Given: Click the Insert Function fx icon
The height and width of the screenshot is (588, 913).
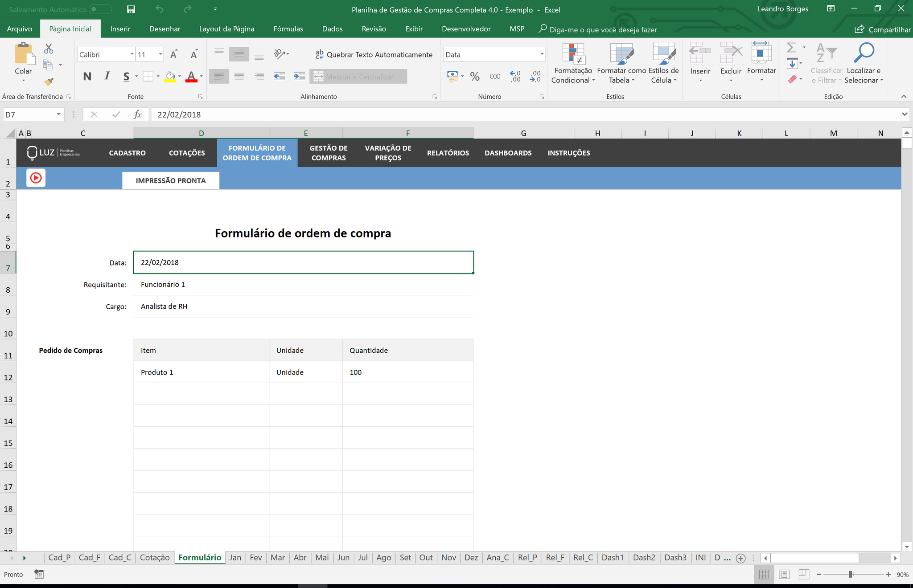Looking at the screenshot, I should [x=138, y=114].
